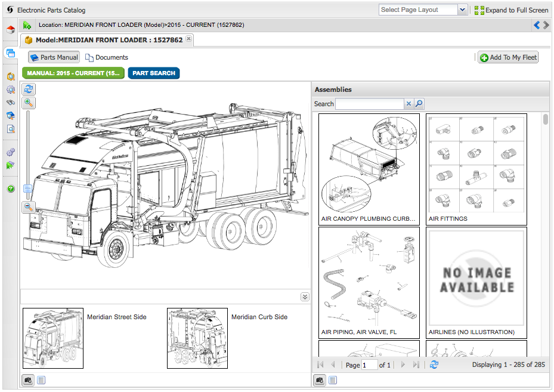Click the 'Meridian Street Side' label
This screenshot has height=392, width=554.
pyautogui.click(x=117, y=317)
